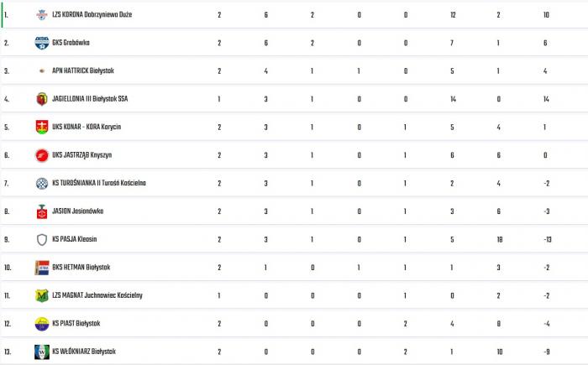Click the LZS MAGNAT green M crest

click(42, 295)
